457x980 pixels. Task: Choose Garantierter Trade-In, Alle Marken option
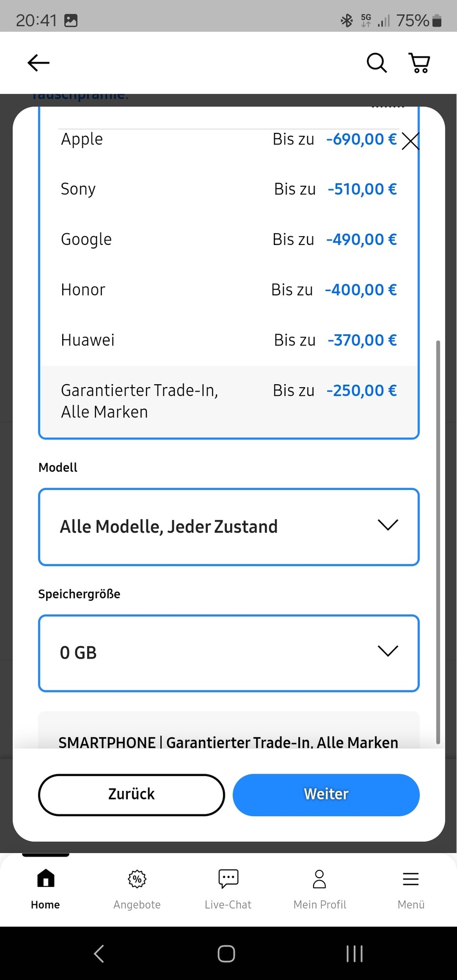pos(229,401)
